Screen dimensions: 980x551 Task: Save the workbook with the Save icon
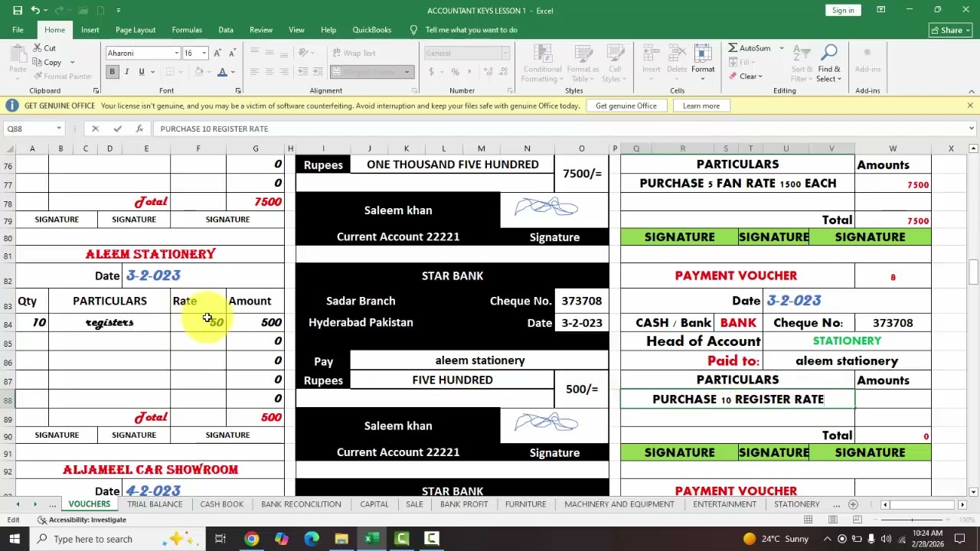point(18,10)
